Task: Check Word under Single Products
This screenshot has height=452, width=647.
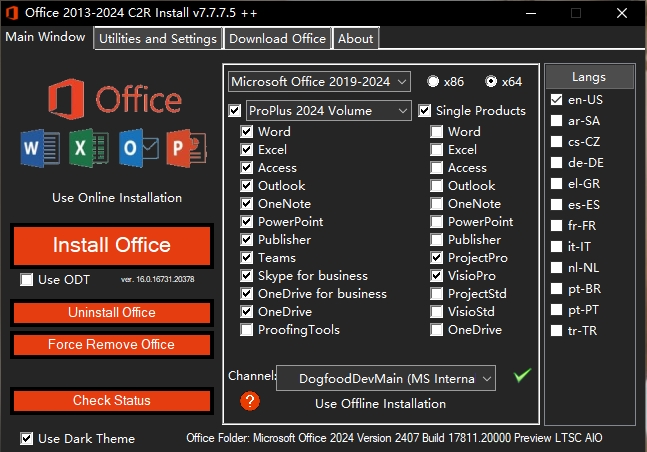Action: (437, 132)
